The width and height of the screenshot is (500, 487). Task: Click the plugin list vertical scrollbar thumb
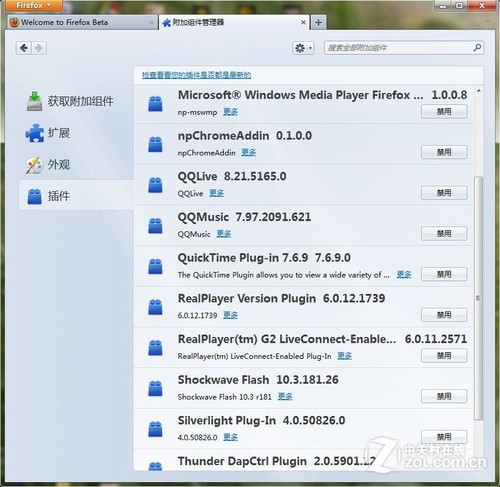(478, 298)
